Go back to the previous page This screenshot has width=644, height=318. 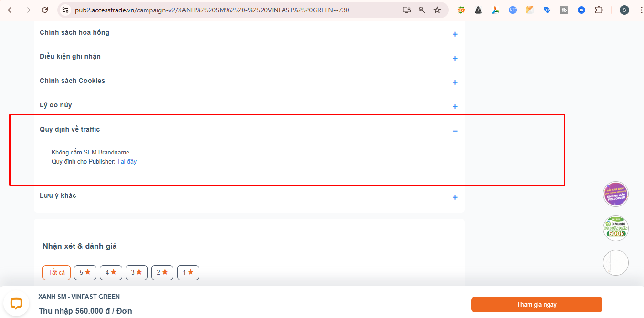point(11,10)
